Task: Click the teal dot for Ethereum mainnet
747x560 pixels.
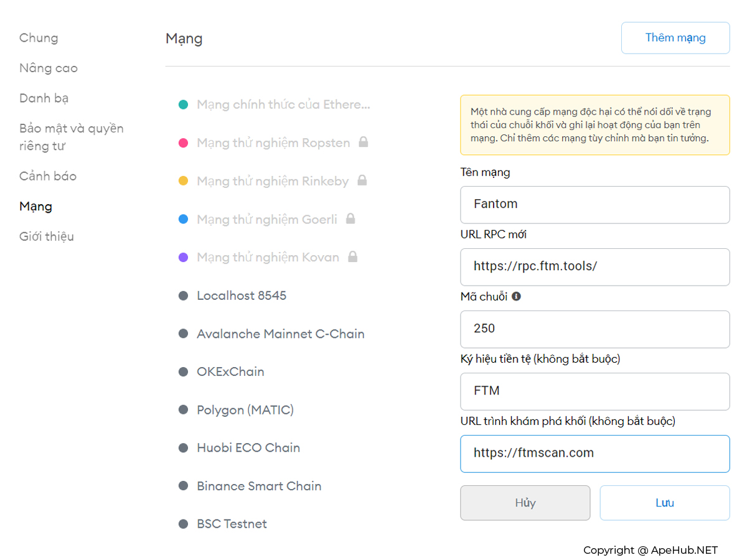Action: pyautogui.click(x=183, y=105)
